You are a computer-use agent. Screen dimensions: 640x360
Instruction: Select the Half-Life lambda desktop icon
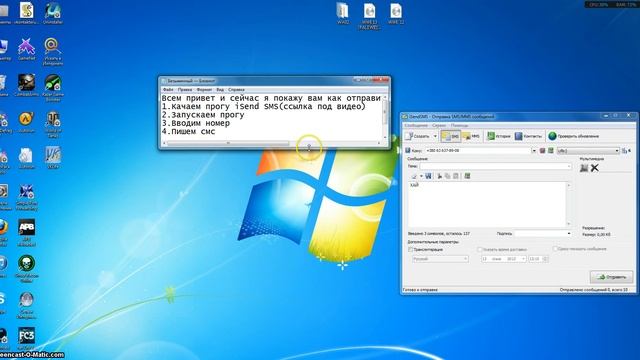pos(27,122)
